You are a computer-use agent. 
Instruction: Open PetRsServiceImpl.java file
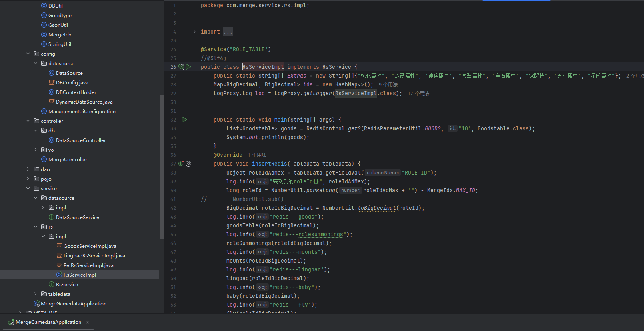(88, 265)
